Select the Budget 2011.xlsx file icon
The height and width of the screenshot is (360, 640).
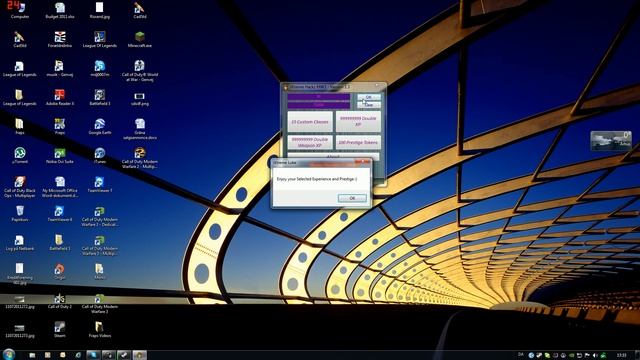(x=60, y=11)
